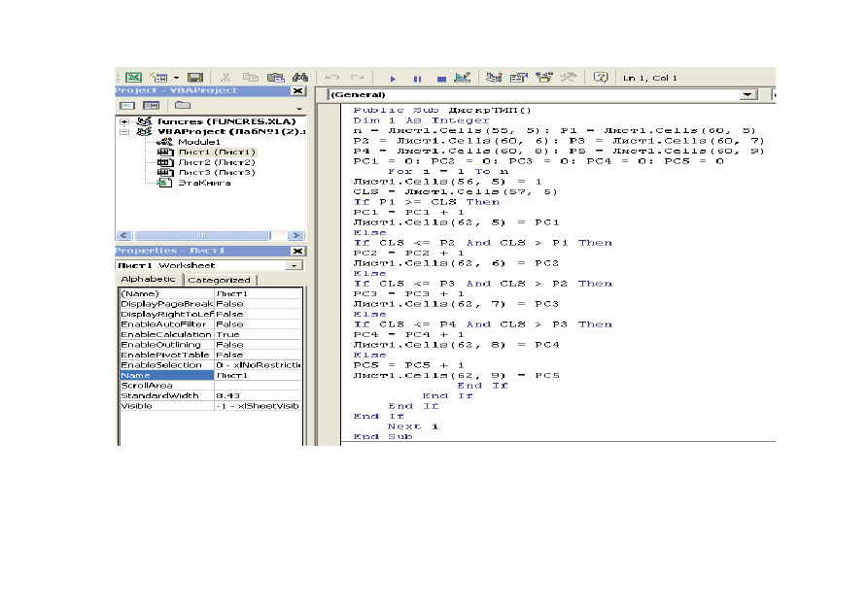Image resolution: width=868 pixels, height=611 pixels.
Task: Click the View Code icon in Project panel
Action: coord(127,105)
